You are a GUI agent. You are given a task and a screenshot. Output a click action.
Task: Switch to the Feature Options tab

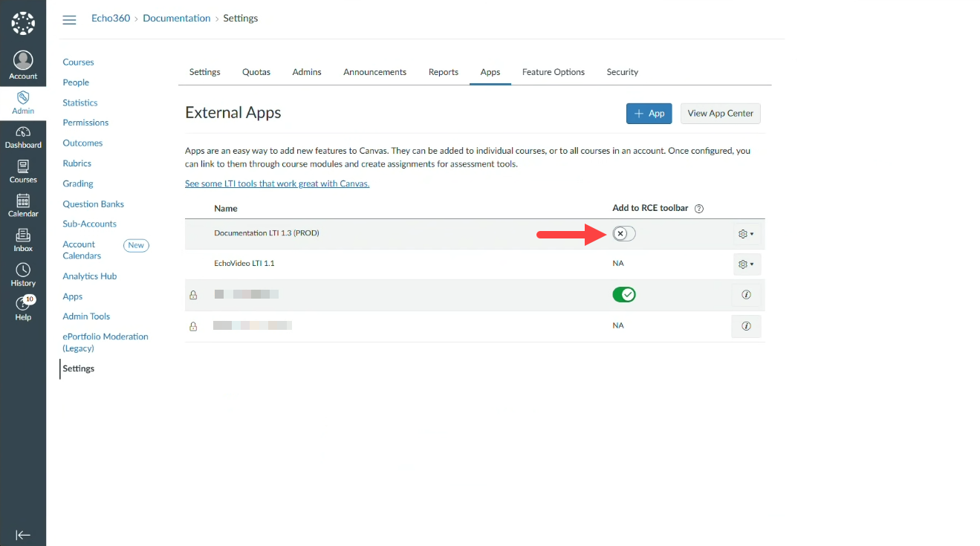pyautogui.click(x=554, y=72)
